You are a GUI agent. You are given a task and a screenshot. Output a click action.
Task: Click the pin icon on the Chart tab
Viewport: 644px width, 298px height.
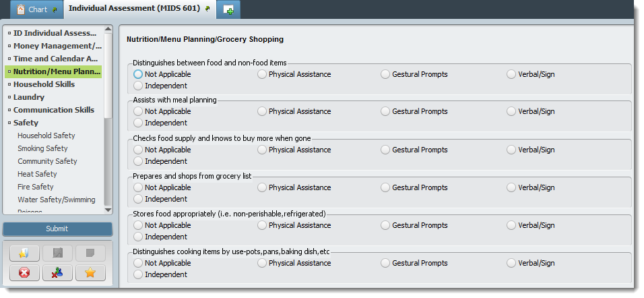55,10
